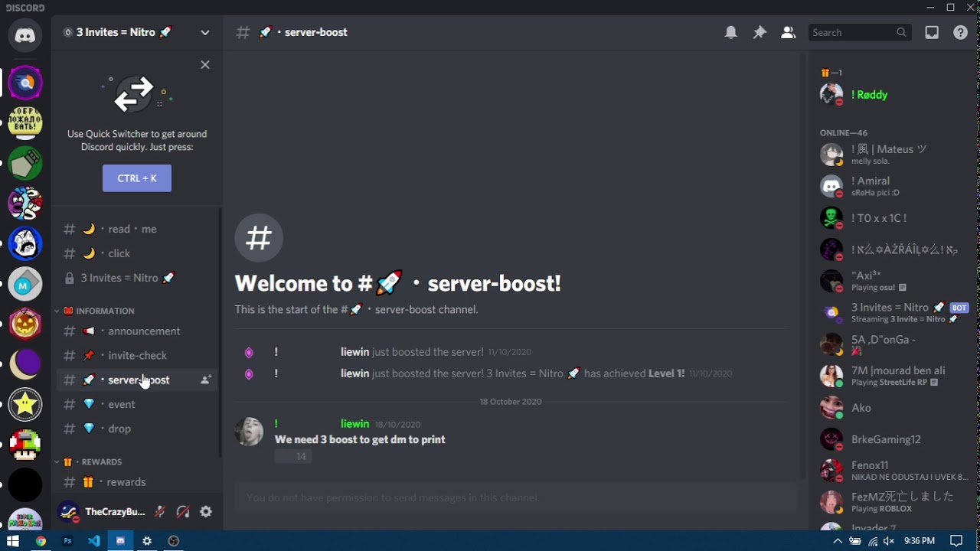Click the taskbar volume icon
The height and width of the screenshot is (551, 980).
[x=889, y=541]
